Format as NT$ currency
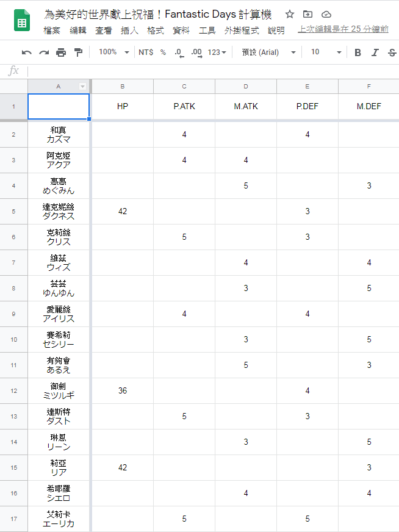Image resolution: width=399 pixels, height=532 pixels. (x=146, y=52)
